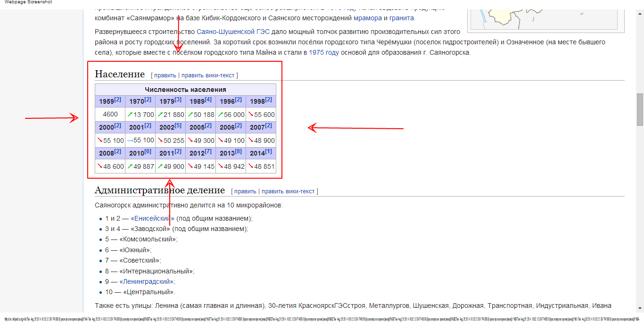The width and height of the screenshot is (644, 322).
Task: Open reference [2] next to year 1959
Action: pos(118,99)
